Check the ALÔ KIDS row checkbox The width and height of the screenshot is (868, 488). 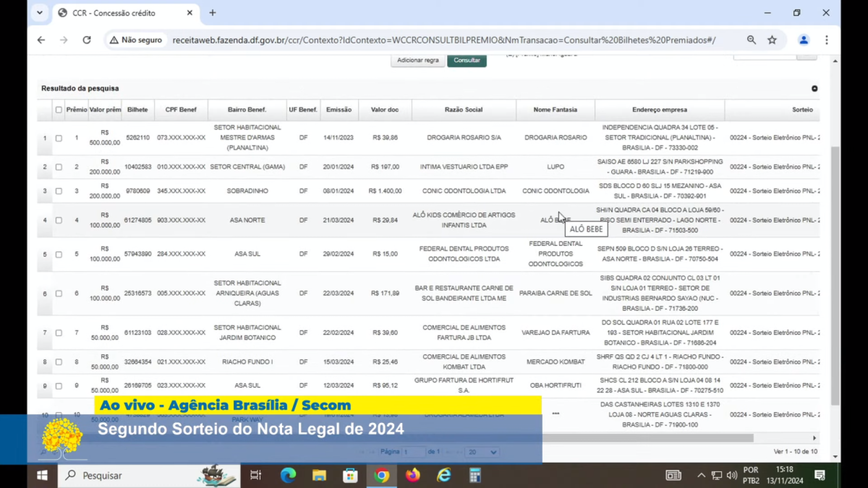(59, 220)
